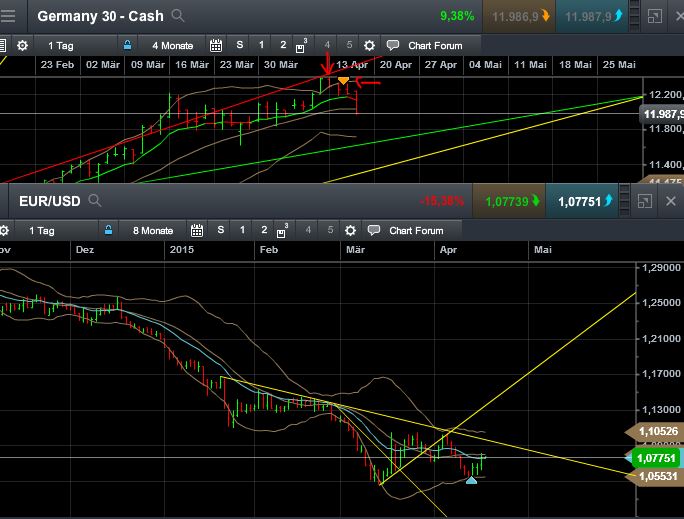Open chart settings gear next to the EUR/USD 1 Tag selector
This screenshot has width=684, height=519.
(4, 230)
